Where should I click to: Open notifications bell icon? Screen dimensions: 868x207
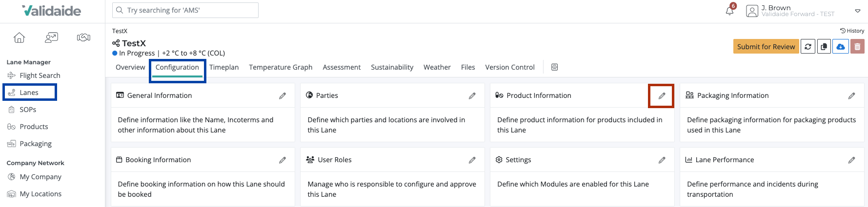tap(729, 11)
